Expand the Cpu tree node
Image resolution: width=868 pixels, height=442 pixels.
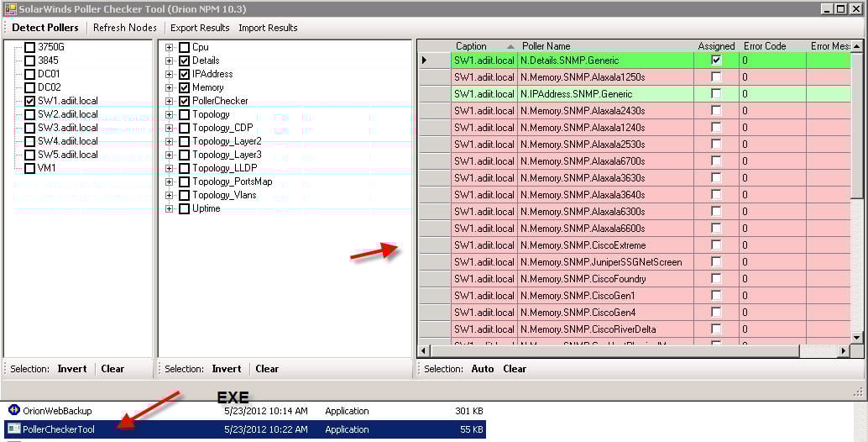[x=170, y=48]
